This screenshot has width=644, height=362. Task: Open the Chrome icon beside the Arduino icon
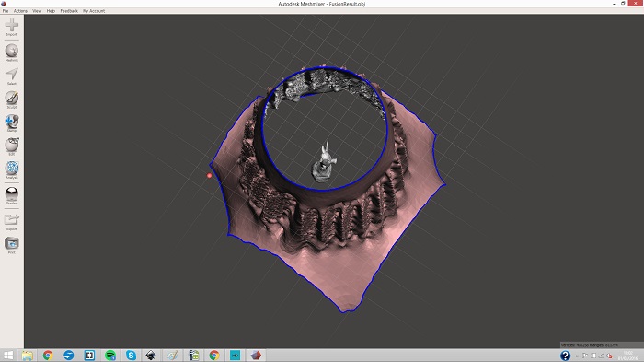(x=214, y=356)
